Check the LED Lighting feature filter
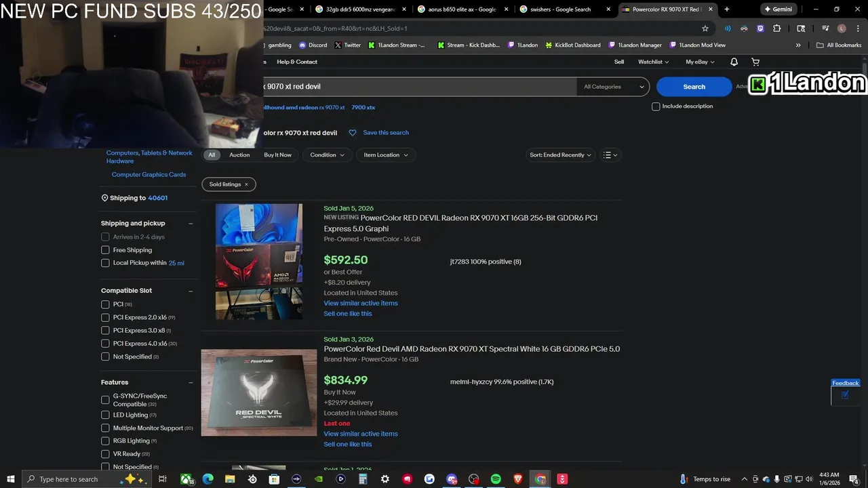Image resolution: width=868 pixels, height=488 pixels. pos(105,415)
